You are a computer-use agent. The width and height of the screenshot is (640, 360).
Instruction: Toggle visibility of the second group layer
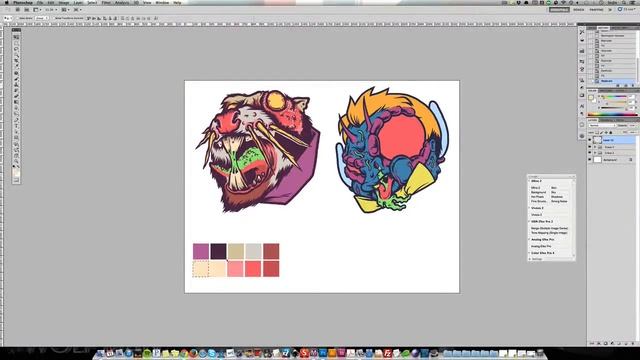click(589, 153)
